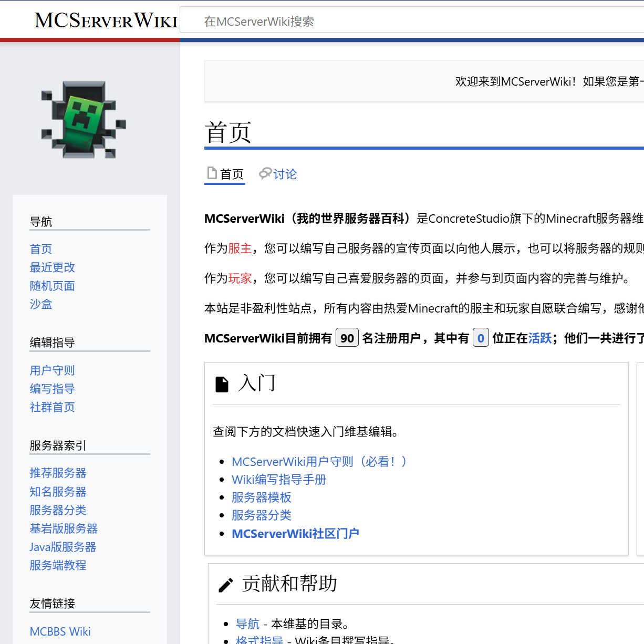This screenshot has width=644, height=644.
Task: Open the 沙盒 sidebar link
Action: point(41,304)
